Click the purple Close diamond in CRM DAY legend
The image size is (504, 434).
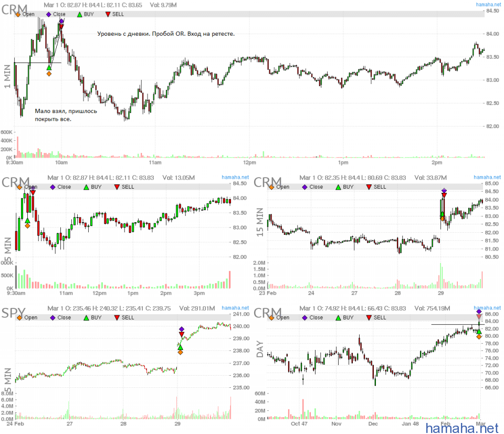tap(304, 317)
